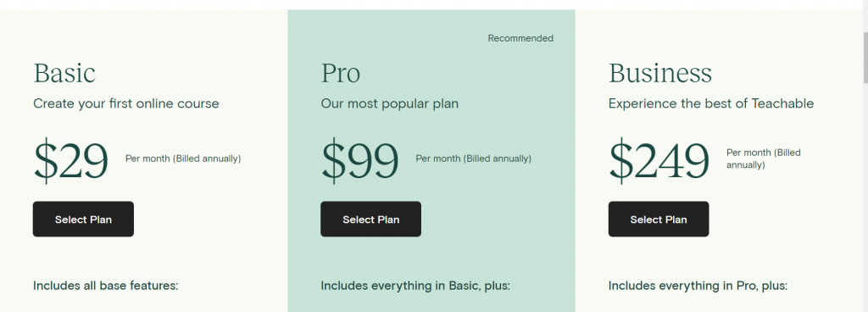Click 'Includes all base features:' text
868x312 pixels.
106,286
